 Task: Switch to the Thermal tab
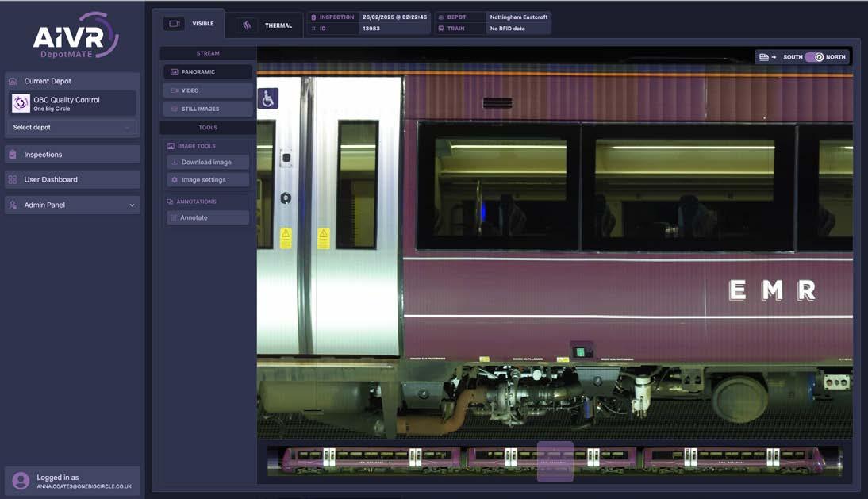(x=265, y=25)
